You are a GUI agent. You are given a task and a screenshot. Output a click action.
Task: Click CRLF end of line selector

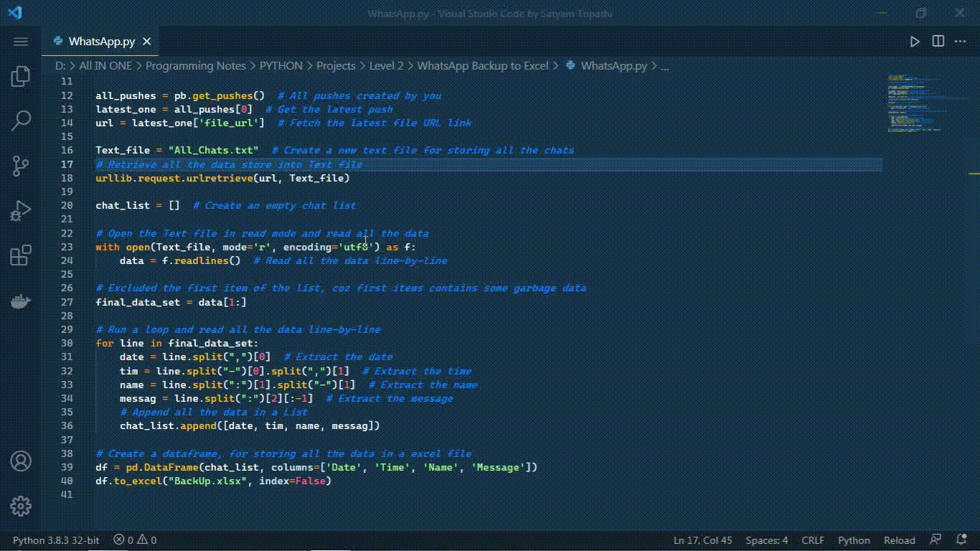[x=813, y=540]
